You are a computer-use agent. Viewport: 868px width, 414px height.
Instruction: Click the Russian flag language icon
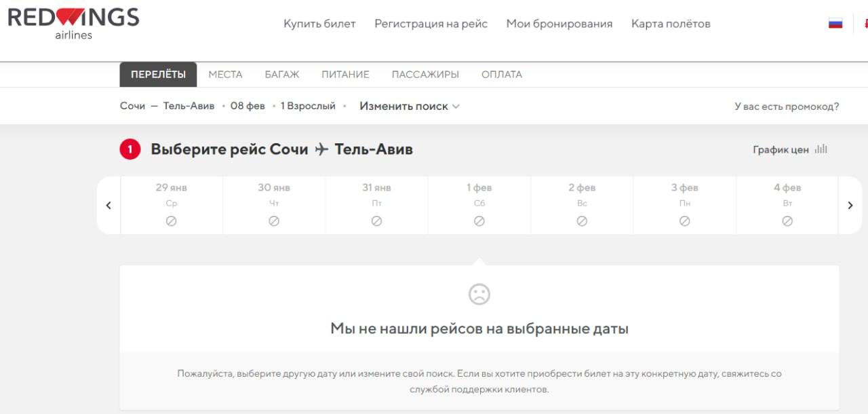[835, 24]
